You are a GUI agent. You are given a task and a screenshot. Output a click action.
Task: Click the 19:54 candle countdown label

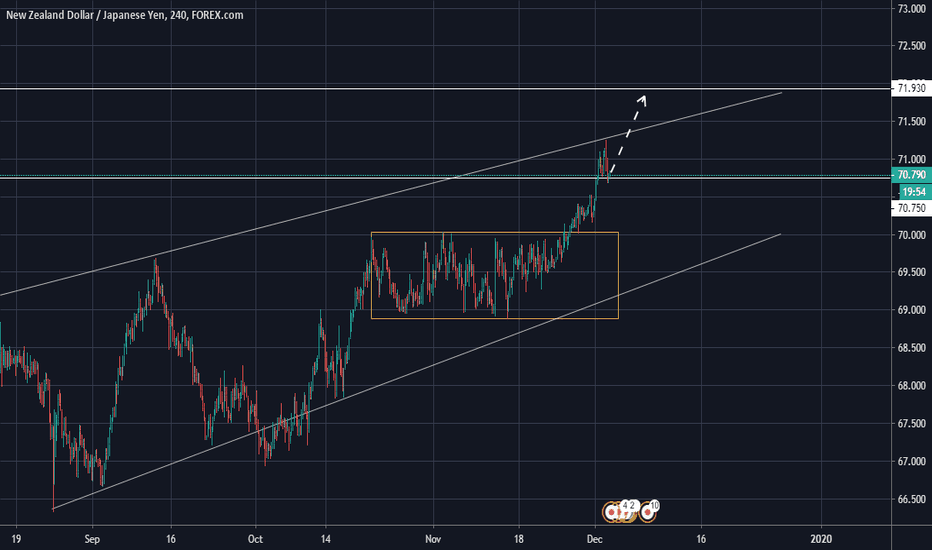click(910, 191)
